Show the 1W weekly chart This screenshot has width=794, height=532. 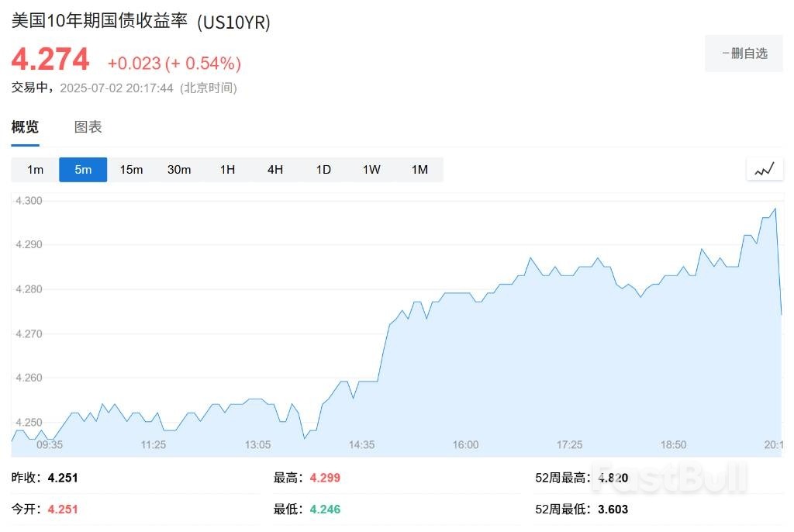(371, 170)
